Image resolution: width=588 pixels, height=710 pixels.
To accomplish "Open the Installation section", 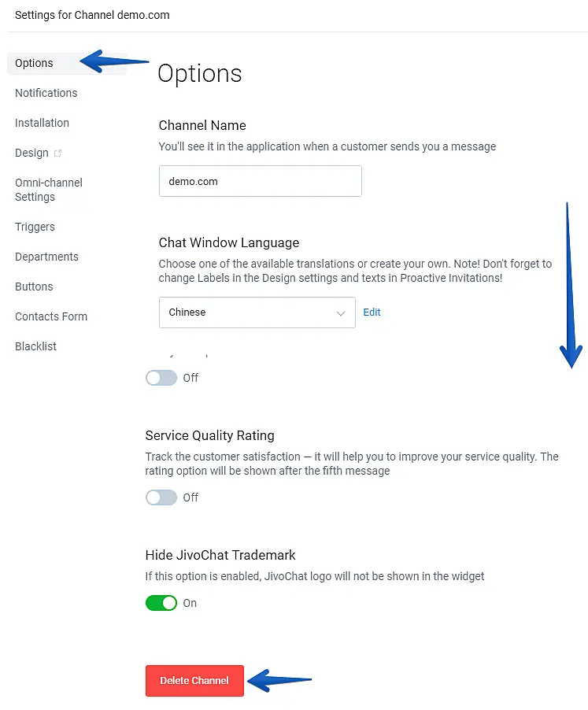I will pyautogui.click(x=43, y=123).
